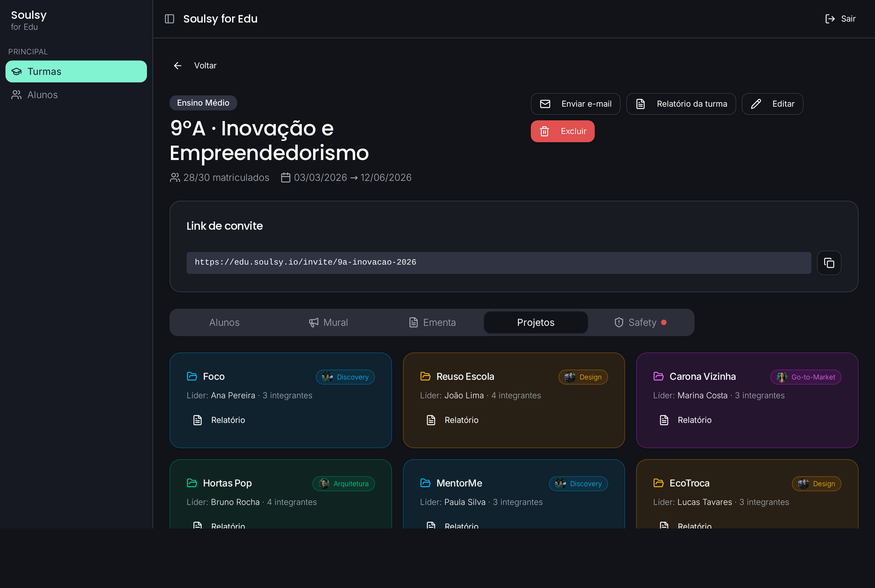Click the Sair logout icon

[x=830, y=19]
